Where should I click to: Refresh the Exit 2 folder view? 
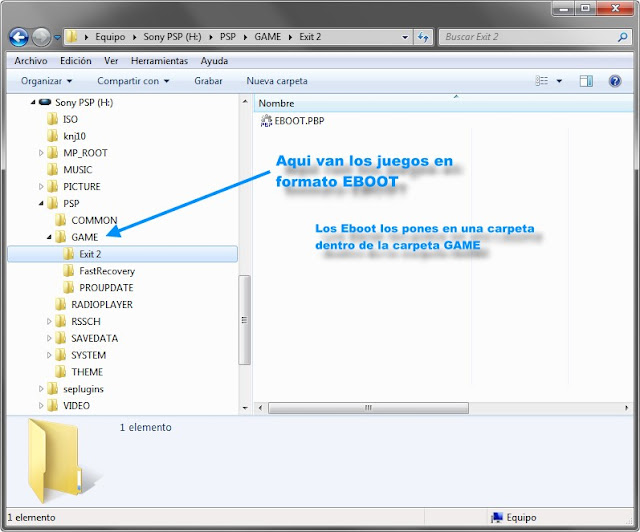(x=423, y=37)
